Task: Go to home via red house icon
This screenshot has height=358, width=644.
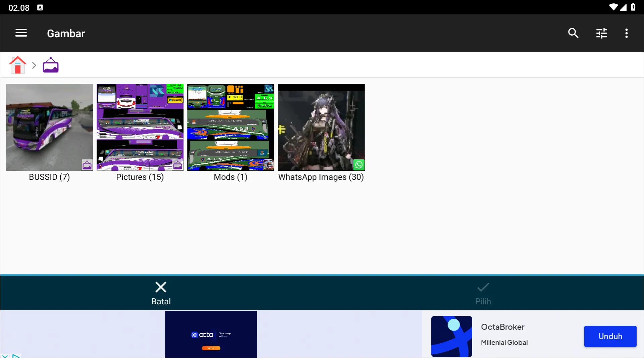Action: 17,65
